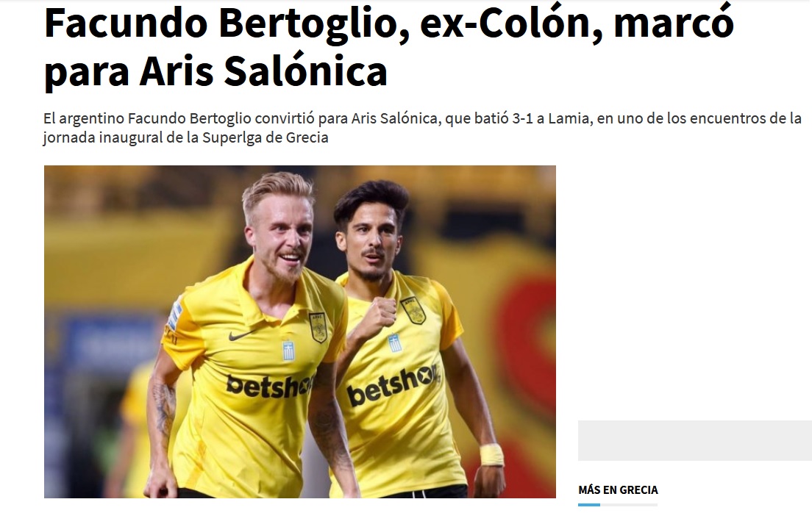Click the Greek flag patch on the right jersey
This screenshot has width=812, height=513.
pos(395,342)
